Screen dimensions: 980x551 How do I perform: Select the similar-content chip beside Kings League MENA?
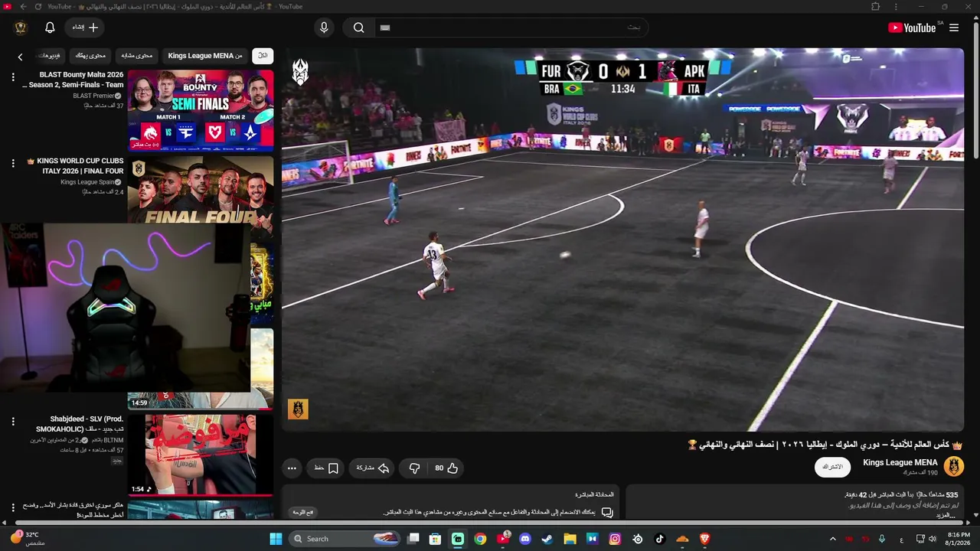[x=137, y=56]
